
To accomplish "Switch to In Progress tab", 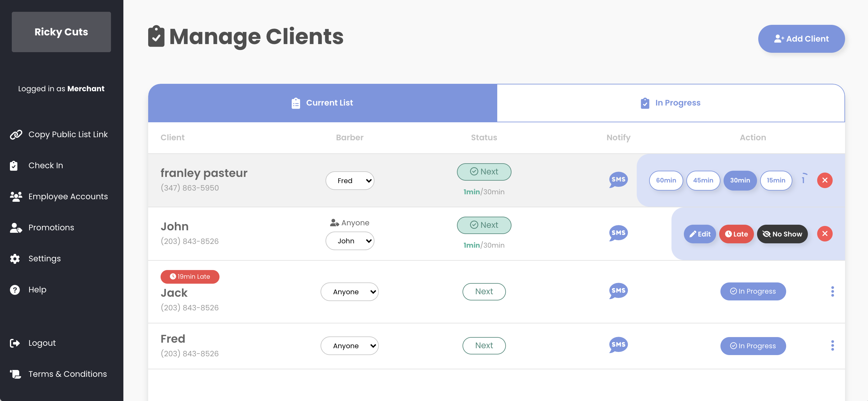I will [x=671, y=103].
